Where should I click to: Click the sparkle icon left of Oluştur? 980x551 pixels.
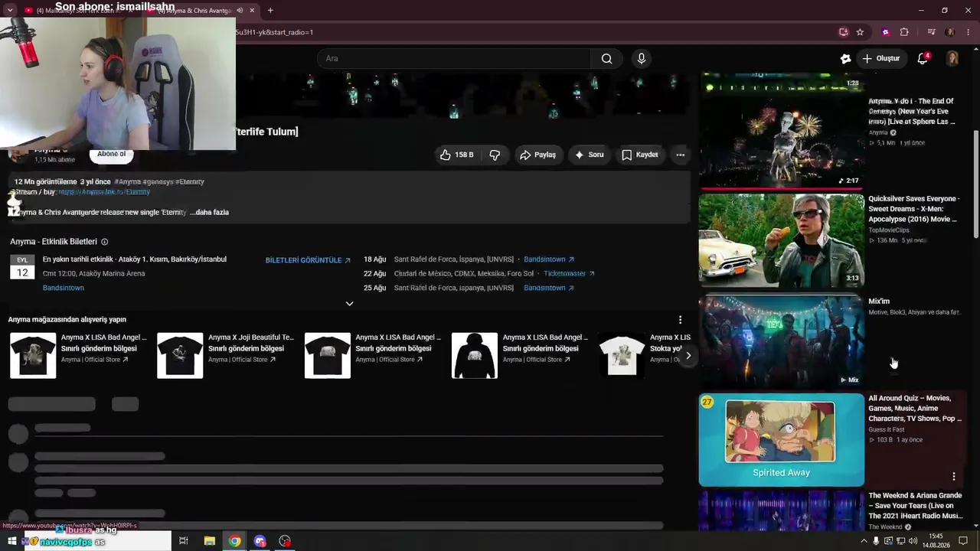coord(845,58)
